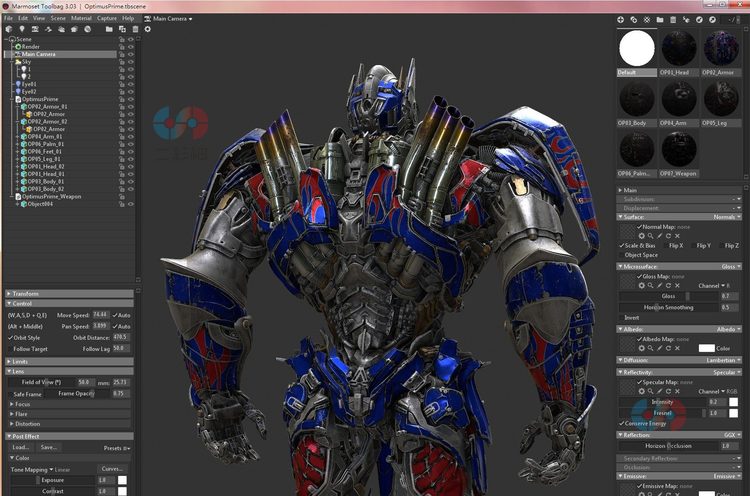Click the Albedo Map magnifier icon

pyautogui.click(x=651, y=348)
